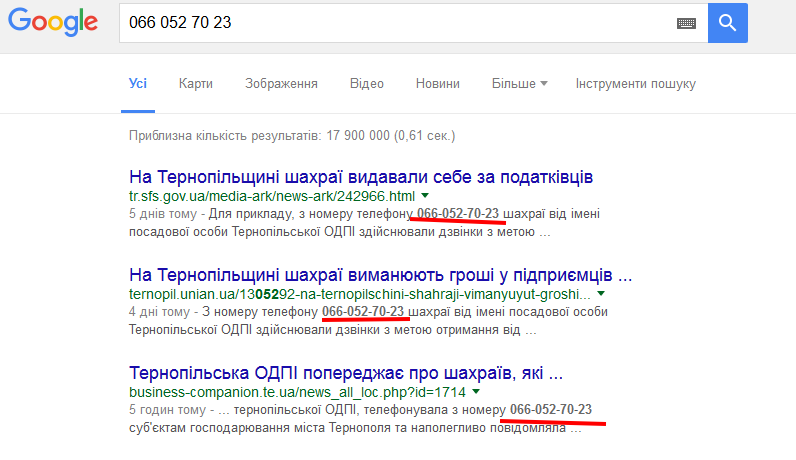Screen dimensions: 796x460
Task: Click the tr.sfs.gov.ua/media-ark URL text
Action: [x=272, y=196]
